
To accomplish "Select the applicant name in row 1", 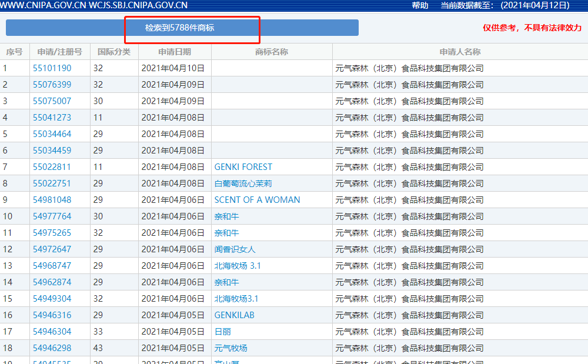I will pyautogui.click(x=409, y=68).
